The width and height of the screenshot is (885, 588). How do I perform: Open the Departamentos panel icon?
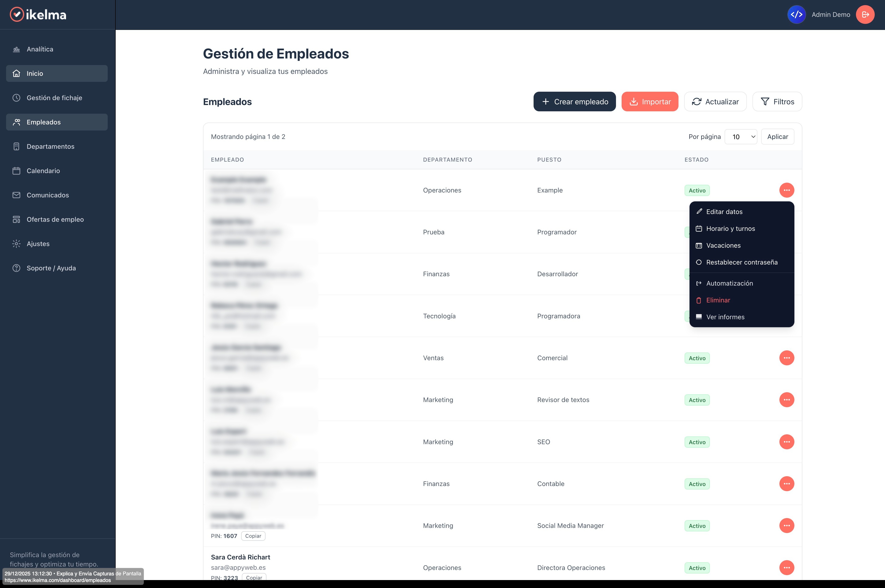17,146
